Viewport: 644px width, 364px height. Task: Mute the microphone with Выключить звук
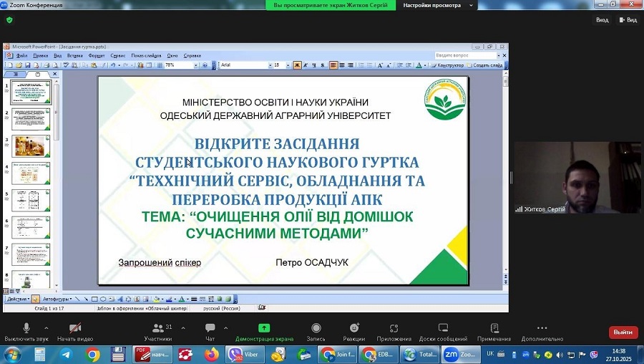[x=26, y=330]
